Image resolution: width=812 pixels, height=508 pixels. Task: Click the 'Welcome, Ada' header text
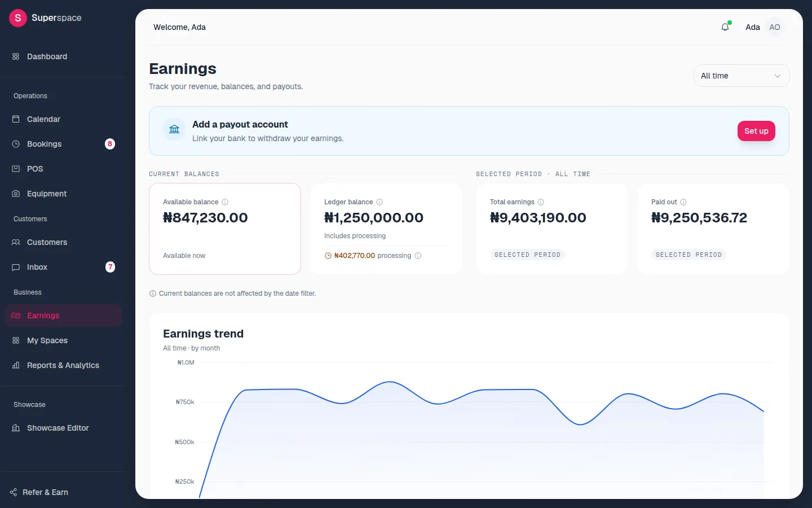(179, 27)
